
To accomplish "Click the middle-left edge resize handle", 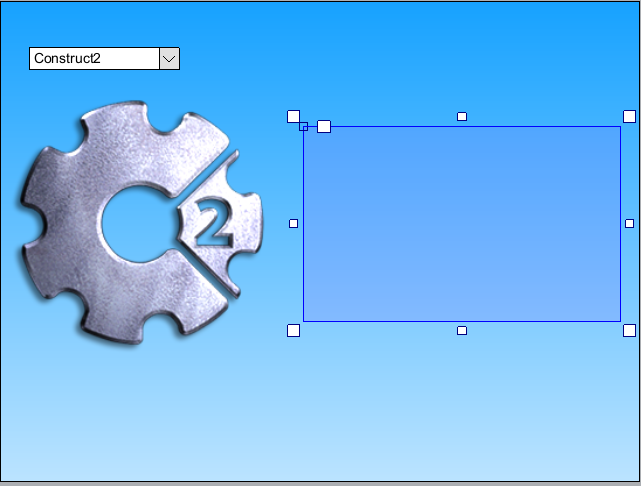I will pyautogui.click(x=294, y=224).
